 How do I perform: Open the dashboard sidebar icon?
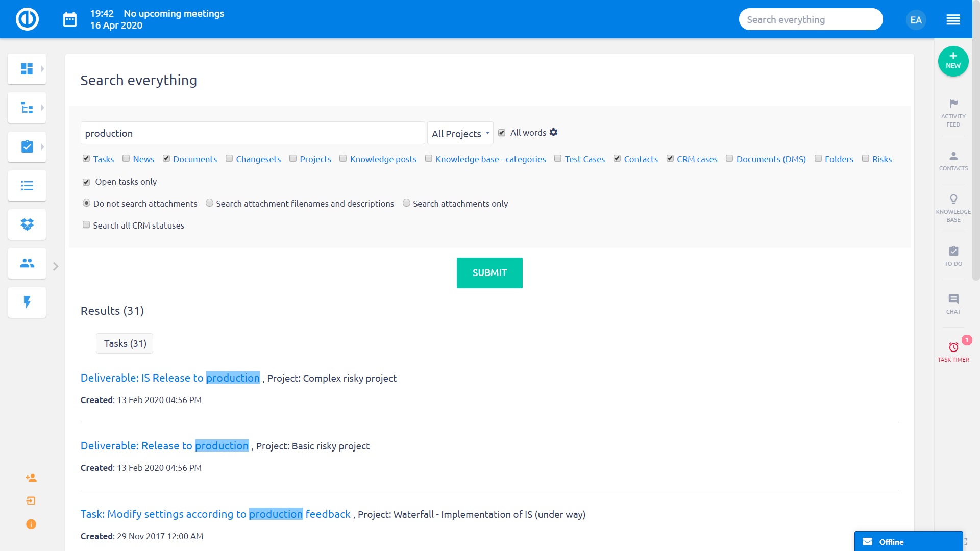(27, 69)
